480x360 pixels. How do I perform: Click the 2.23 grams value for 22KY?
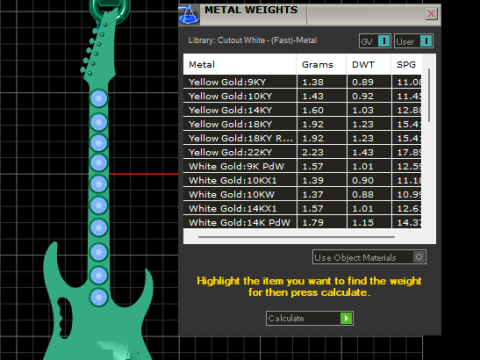point(313,152)
